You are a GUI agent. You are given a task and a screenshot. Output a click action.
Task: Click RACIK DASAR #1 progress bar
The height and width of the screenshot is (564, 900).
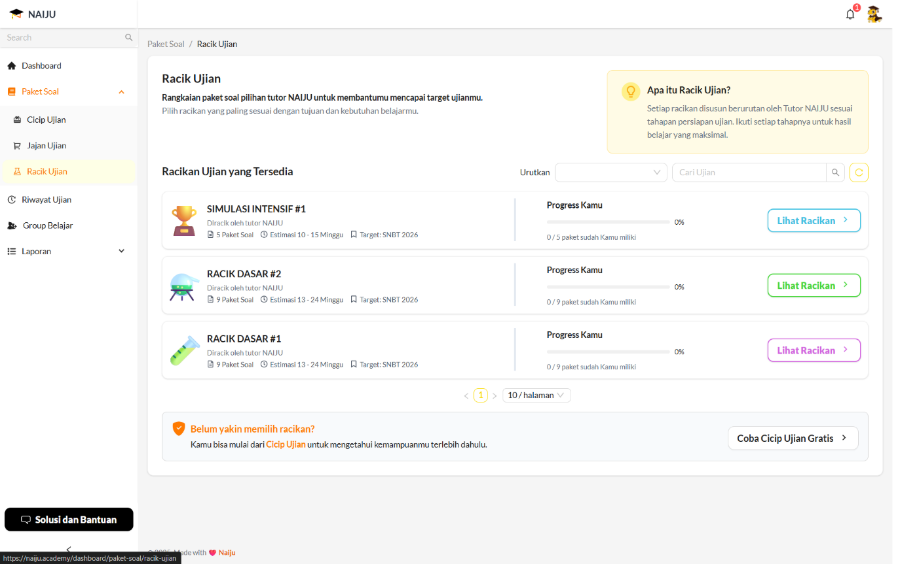(608, 352)
